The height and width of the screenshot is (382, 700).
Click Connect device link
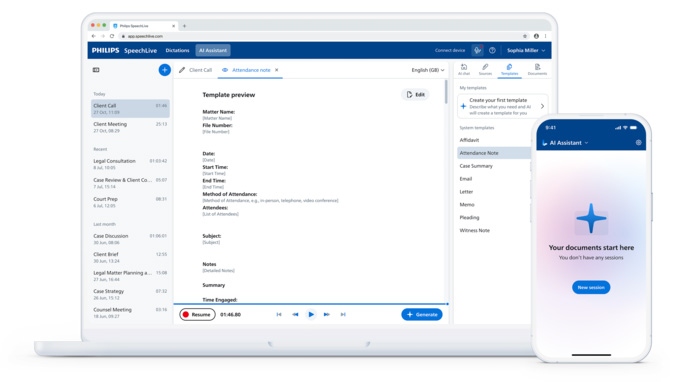450,50
